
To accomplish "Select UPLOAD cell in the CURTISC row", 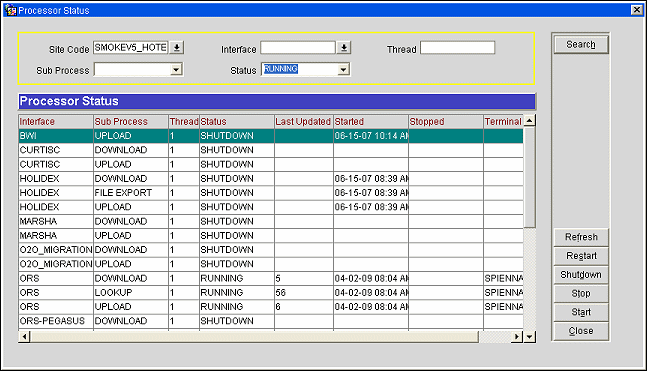I will 131,164.
